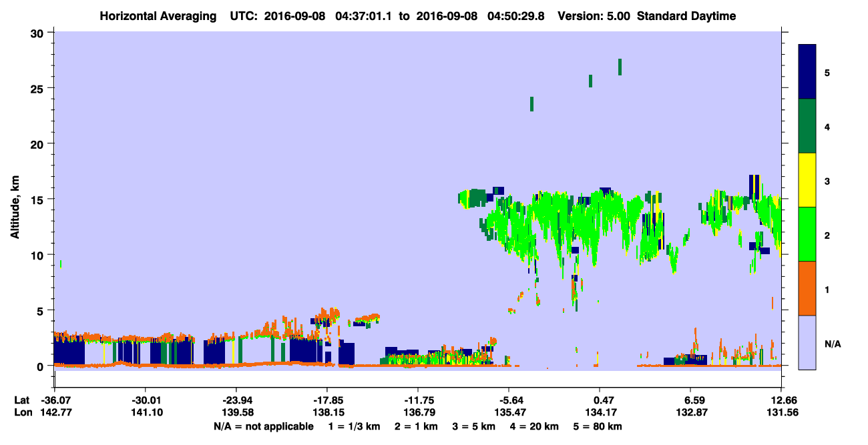Click the dark blue colorbar segment labeled 5

(x=807, y=72)
